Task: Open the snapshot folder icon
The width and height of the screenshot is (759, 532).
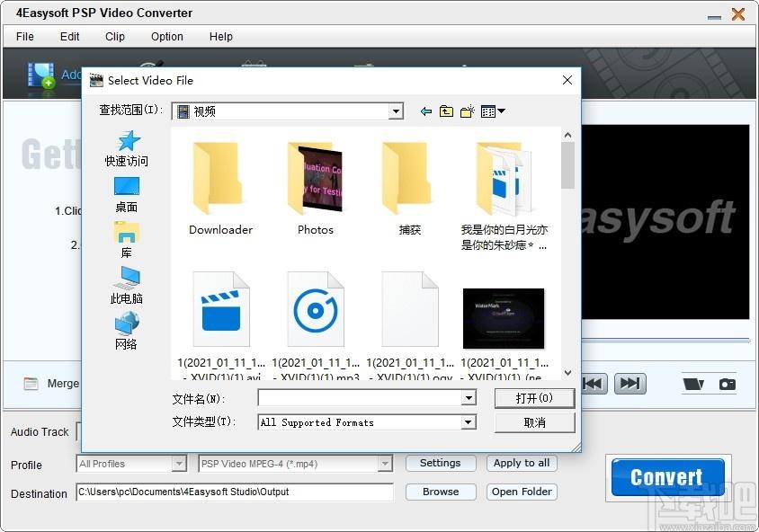Action: (x=693, y=384)
